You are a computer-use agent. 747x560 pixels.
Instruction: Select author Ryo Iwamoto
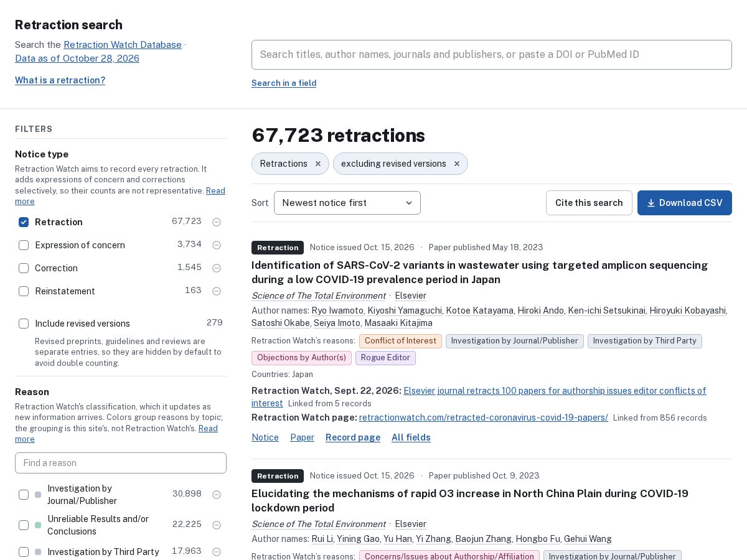(337, 310)
